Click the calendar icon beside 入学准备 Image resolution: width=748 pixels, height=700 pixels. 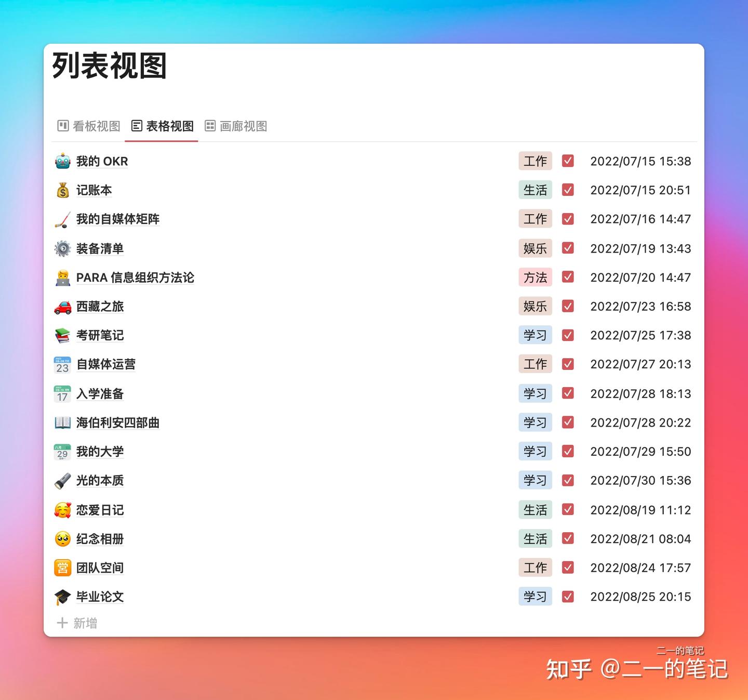tap(62, 394)
